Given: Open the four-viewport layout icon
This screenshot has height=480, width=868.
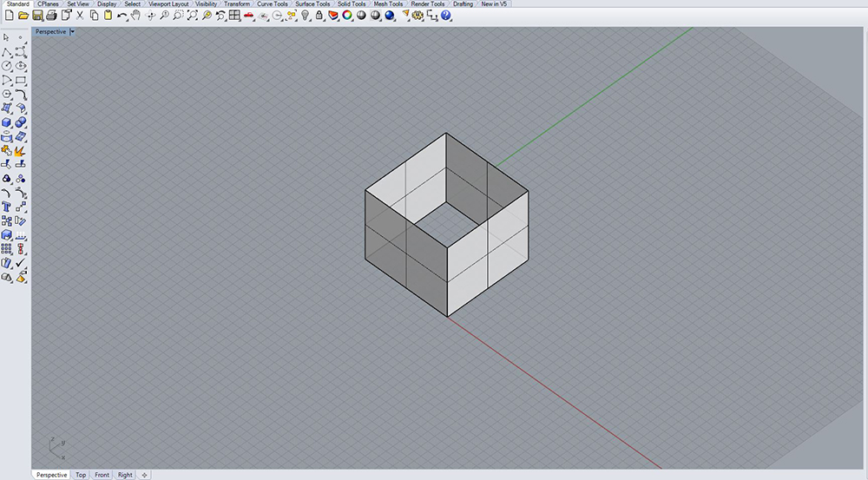Looking at the screenshot, I should 234,16.
